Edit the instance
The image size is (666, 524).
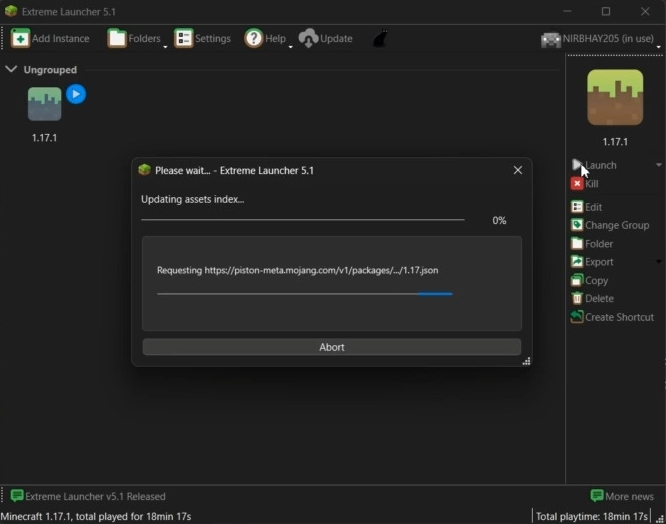pos(587,207)
